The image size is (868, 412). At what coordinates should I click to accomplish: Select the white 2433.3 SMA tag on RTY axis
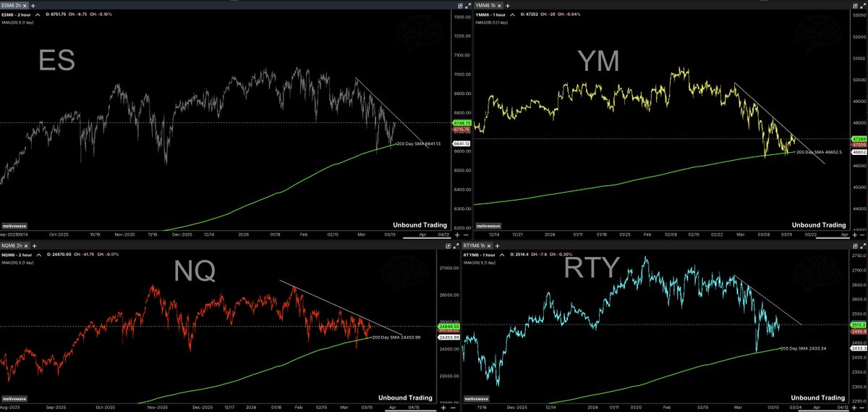click(859, 348)
